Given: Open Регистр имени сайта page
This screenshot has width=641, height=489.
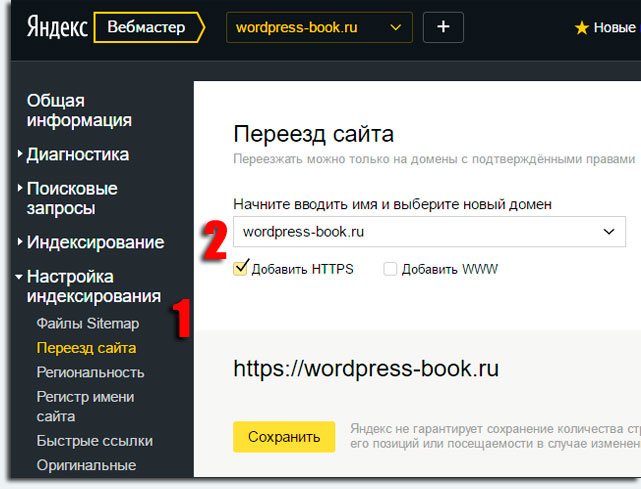Looking at the screenshot, I should click(x=85, y=406).
